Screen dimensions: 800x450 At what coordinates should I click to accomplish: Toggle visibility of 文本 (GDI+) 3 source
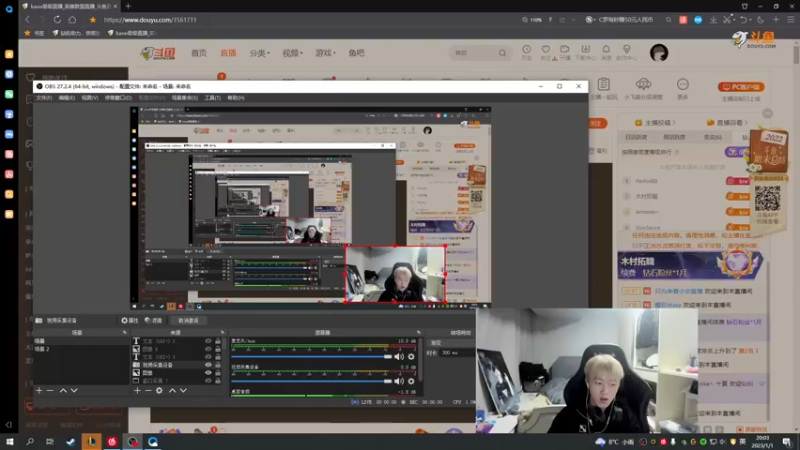[x=208, y=357]
